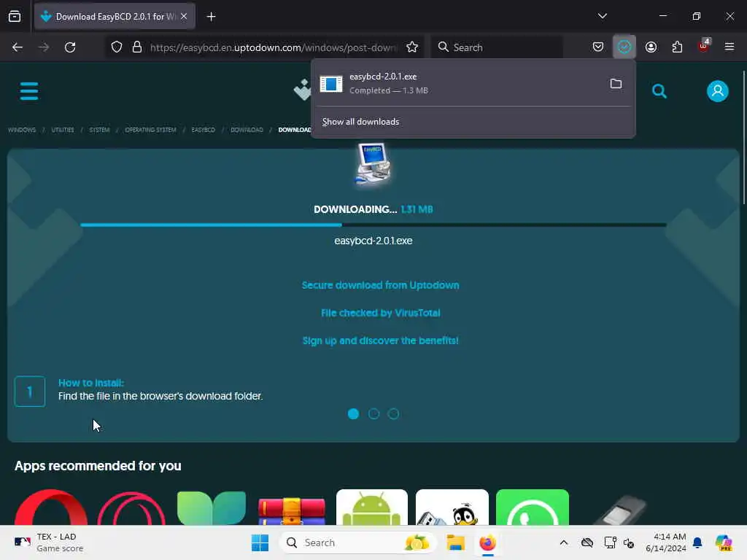The image size is (747, 560).
Task: Open display tray icon beside volume
Action: point(611,542)
